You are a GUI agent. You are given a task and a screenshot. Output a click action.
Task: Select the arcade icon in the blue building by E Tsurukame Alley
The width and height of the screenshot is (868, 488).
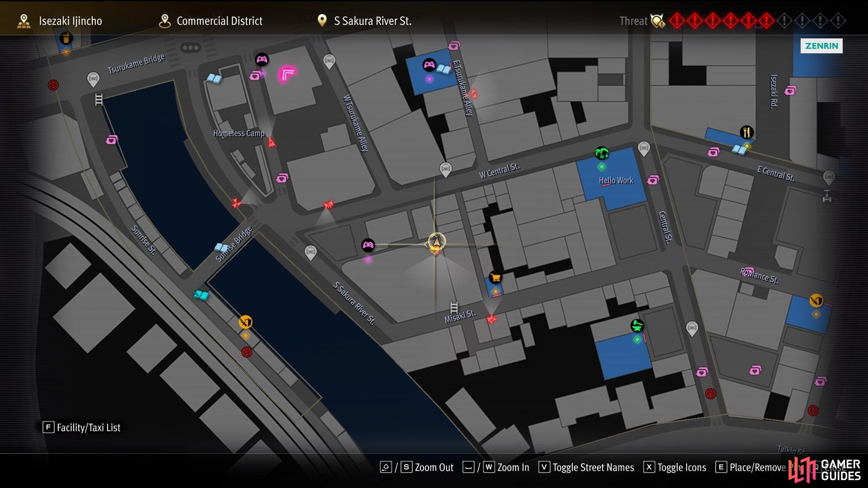(x=429, y=65)
